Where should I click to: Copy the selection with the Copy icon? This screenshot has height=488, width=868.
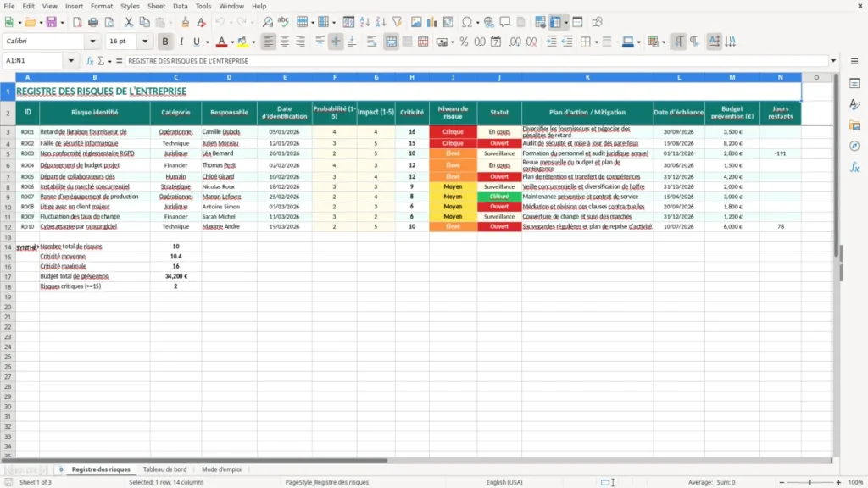click(144, 22)
